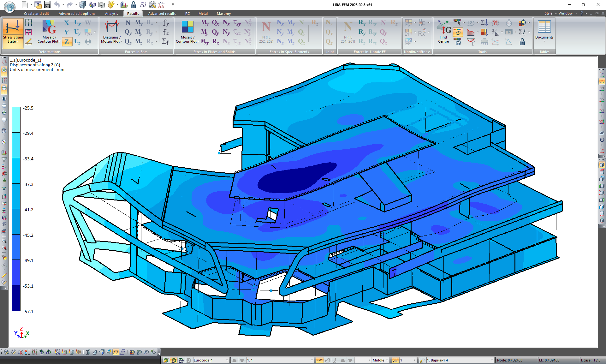The height and width of the screenshot is (364, 606).
Task: Open the Metal ribbon tab
Action: click(x=203, y=14)
